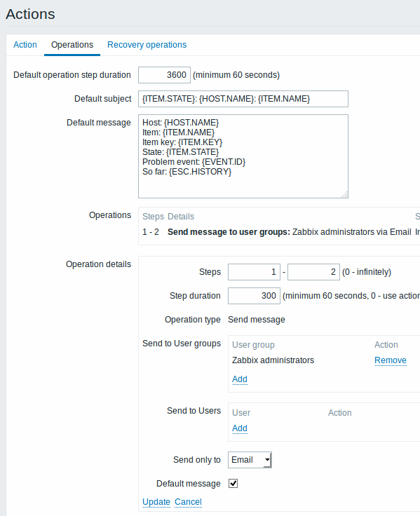Viewport: 420px width, 516px height.
Task: Uncheck the Default message checkbox
Action: tap(233, 484)
